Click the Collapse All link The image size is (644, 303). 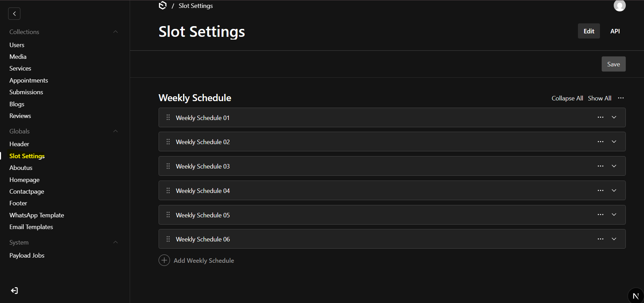(x=567, y=98)
